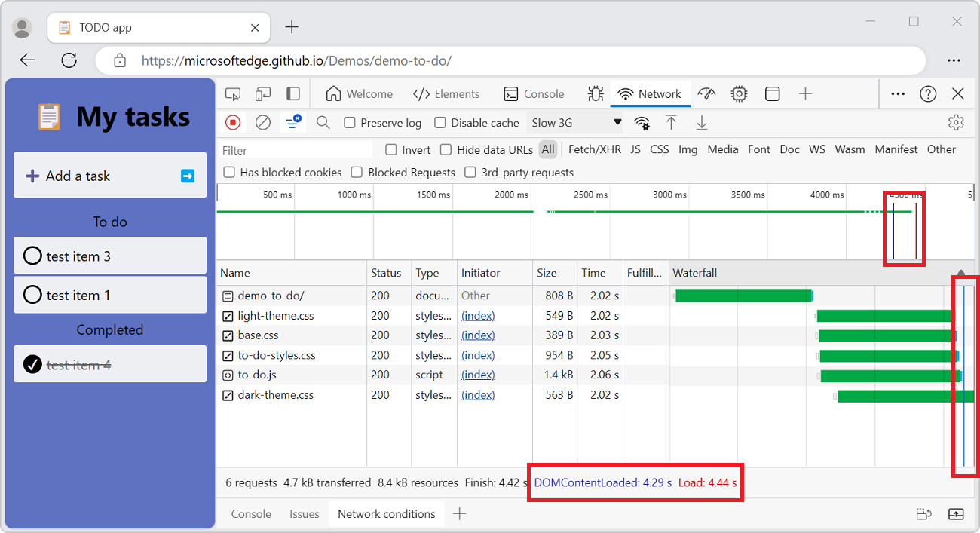Toggle the device emulation toolbar
Screen dimensions: 980x533
pyautogui.click(x=263, y=93)
